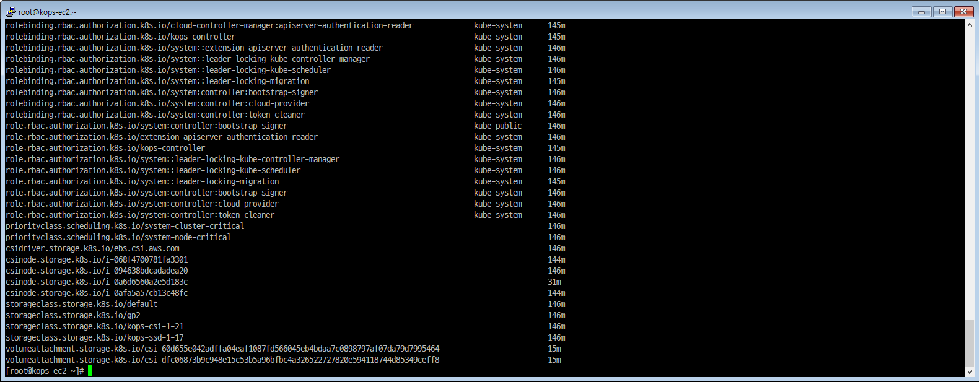This screenshot has height=382, width=980.
Task: Click the [root@kops-ec2 ~]# prompt text
Action: (x=45, y=371)
